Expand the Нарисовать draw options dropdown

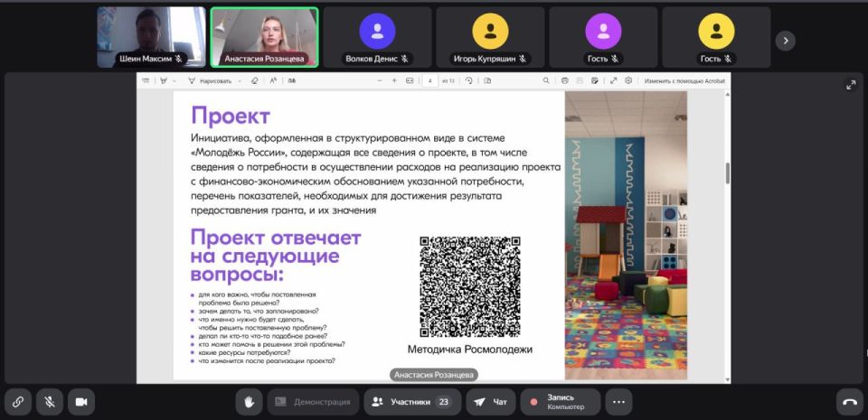[240, 80]
